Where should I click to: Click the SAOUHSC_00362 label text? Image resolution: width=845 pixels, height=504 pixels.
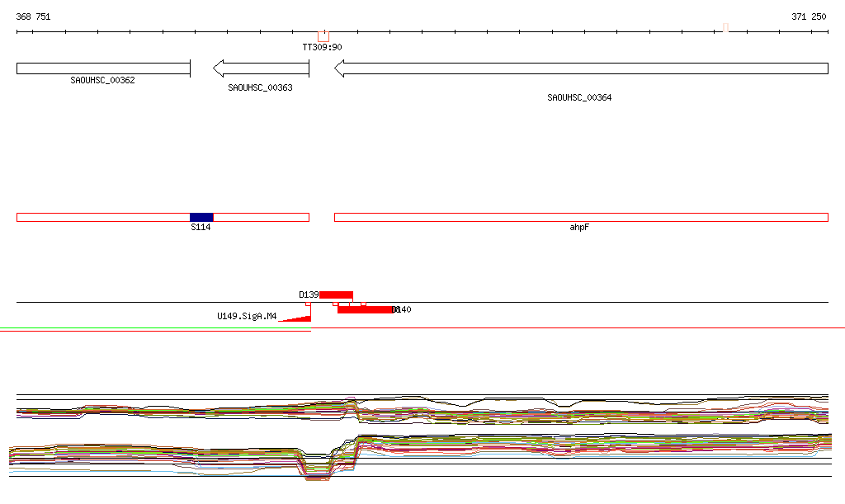coord(102,80)
